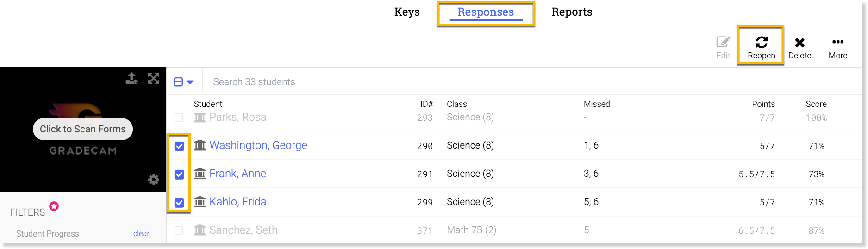Click the Edit pencil icon

click(723, 42)
